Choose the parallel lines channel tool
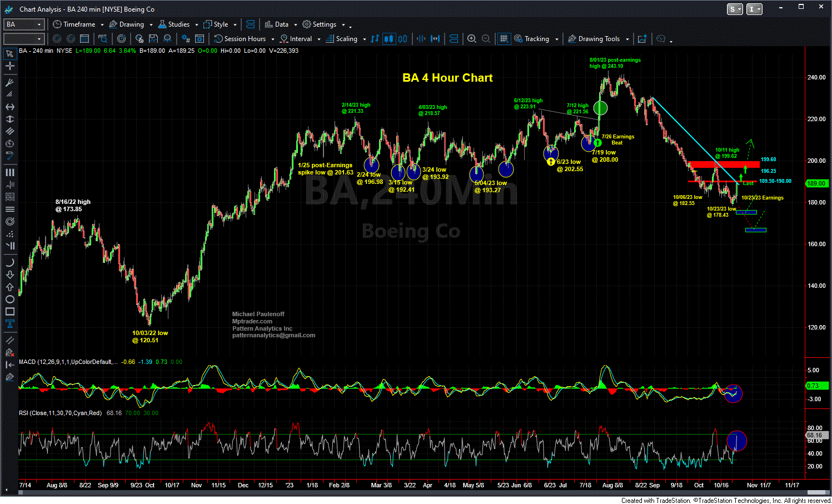The width and height of the screenshot is (832, 504). click(x=9, y=131)
